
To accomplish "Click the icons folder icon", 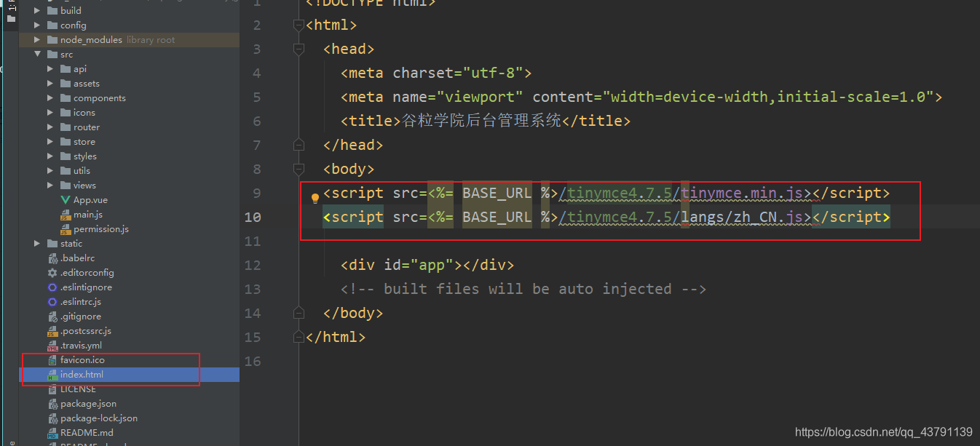I will pos(65,113).
